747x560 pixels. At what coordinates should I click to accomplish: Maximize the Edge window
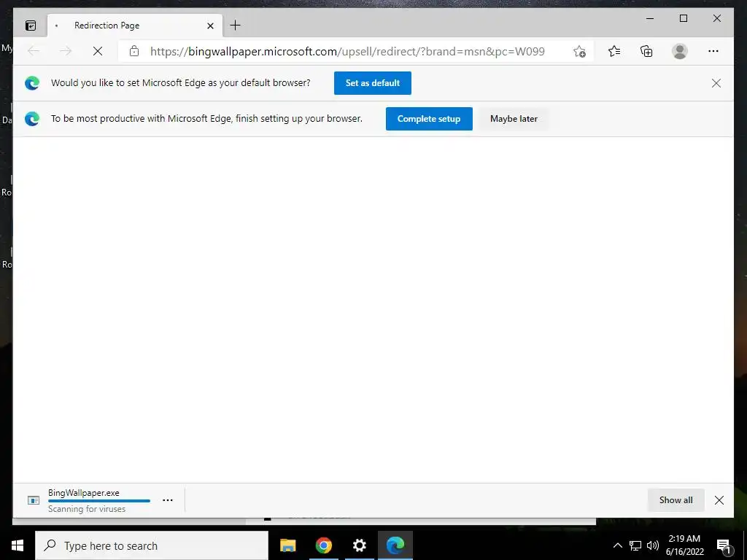pos(683,18)
